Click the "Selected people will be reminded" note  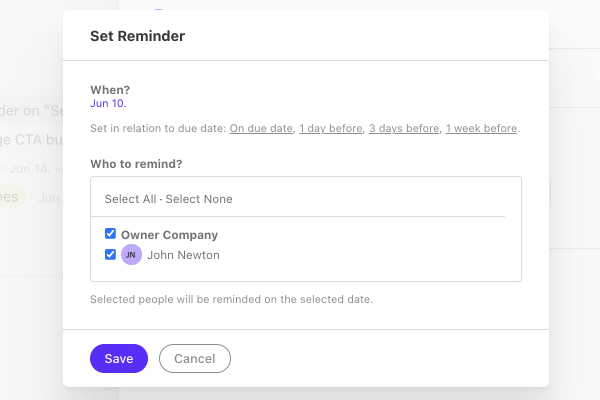(x=232, y=299)
